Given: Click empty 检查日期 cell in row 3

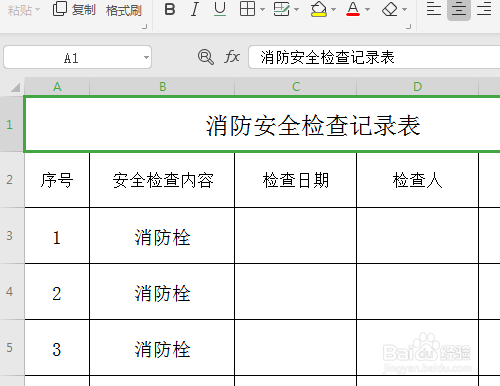Looking at the screenshot, I should click(x=295, y=236).
